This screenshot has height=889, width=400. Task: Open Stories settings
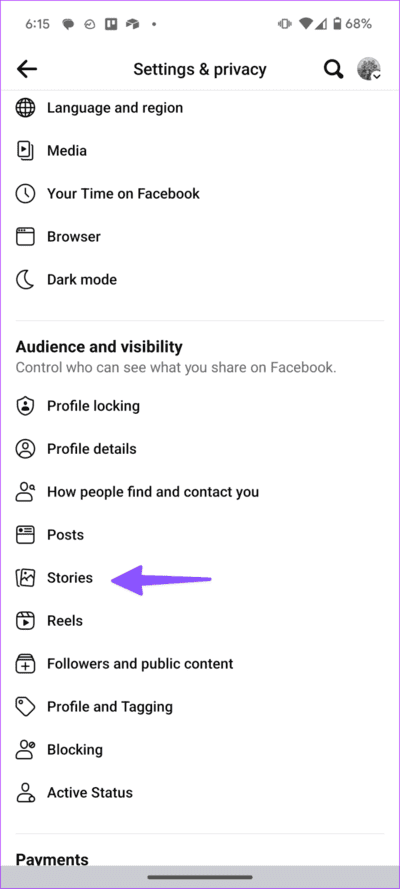click(200, 578)
